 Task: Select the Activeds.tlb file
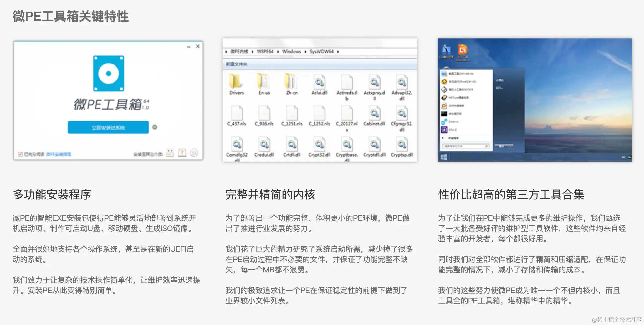pos(347,87)
